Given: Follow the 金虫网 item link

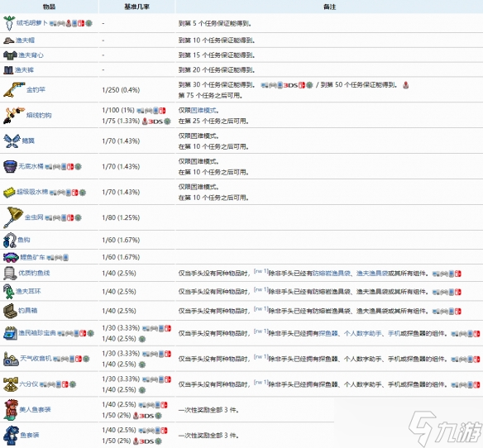Looking at the screenshot, I should (x=34, y=217).
